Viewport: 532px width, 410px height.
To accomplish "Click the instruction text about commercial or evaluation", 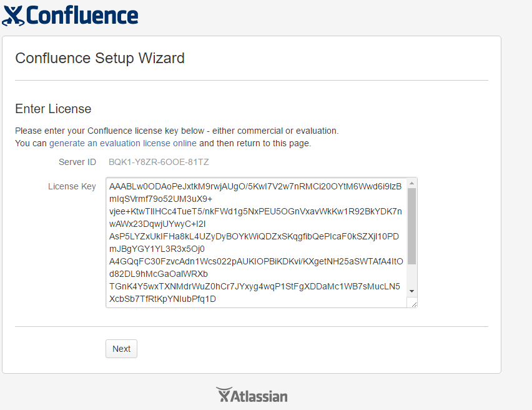I will pyautogui.click(x=177, y=131).
